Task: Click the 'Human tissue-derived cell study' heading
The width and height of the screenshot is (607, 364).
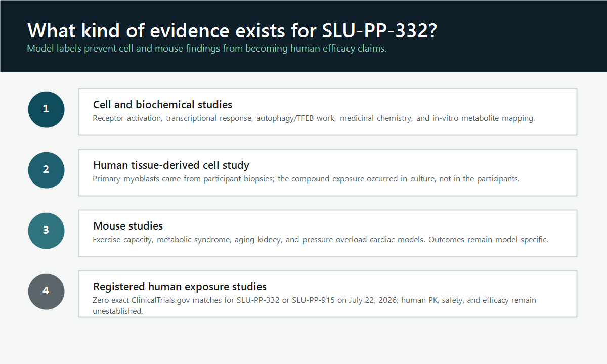Action: coord(171,165)
